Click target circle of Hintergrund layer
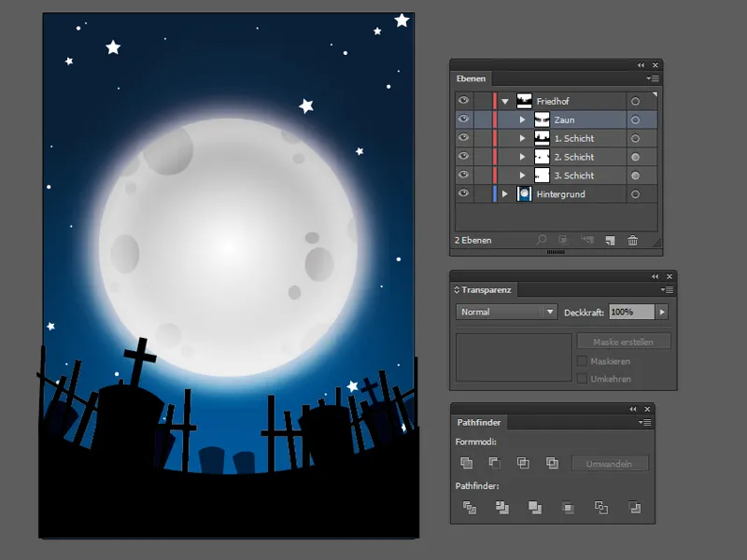Image resolution: width=747 pixels, height=560 pixels. tap(635, 194)
